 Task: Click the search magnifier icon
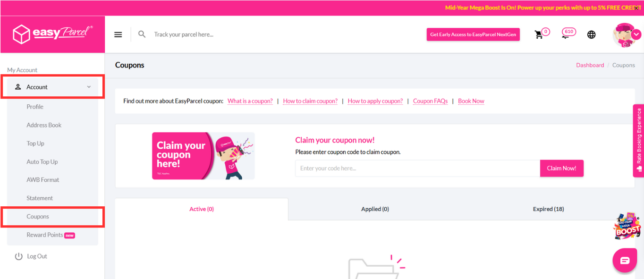tap(142, 34)
